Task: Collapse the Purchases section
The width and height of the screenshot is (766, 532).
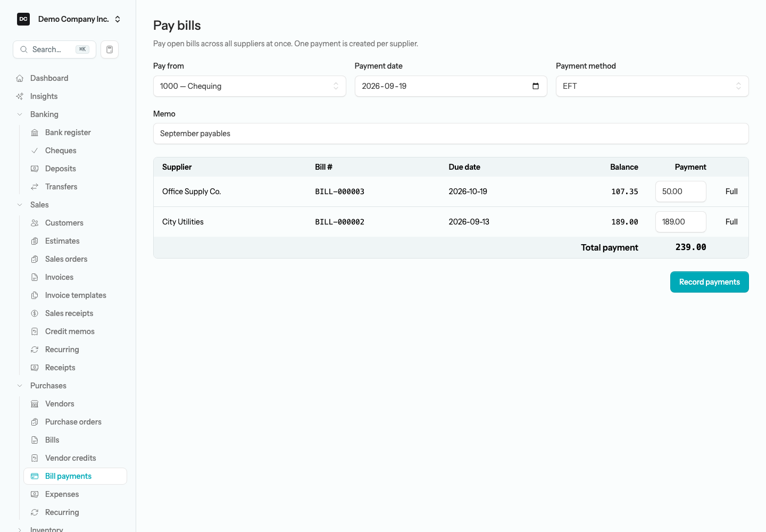Action: 20,386
